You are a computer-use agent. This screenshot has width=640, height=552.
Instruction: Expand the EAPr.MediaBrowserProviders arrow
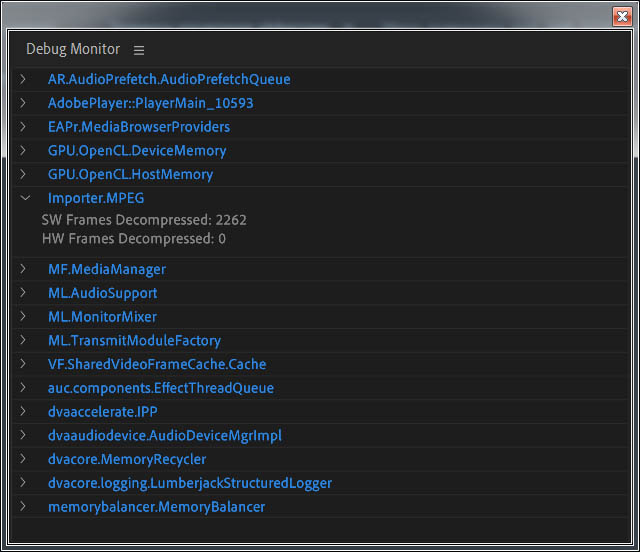pos(25,127)
